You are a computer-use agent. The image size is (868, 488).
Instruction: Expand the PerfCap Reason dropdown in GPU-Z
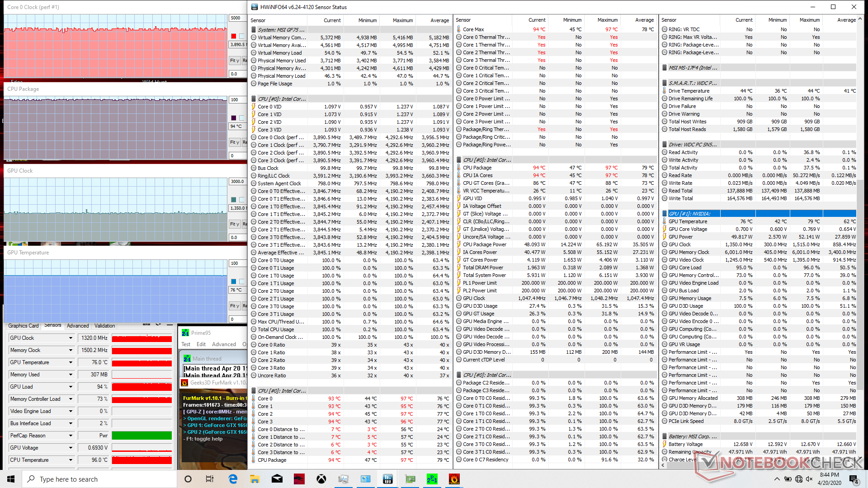tap(71, 436)
